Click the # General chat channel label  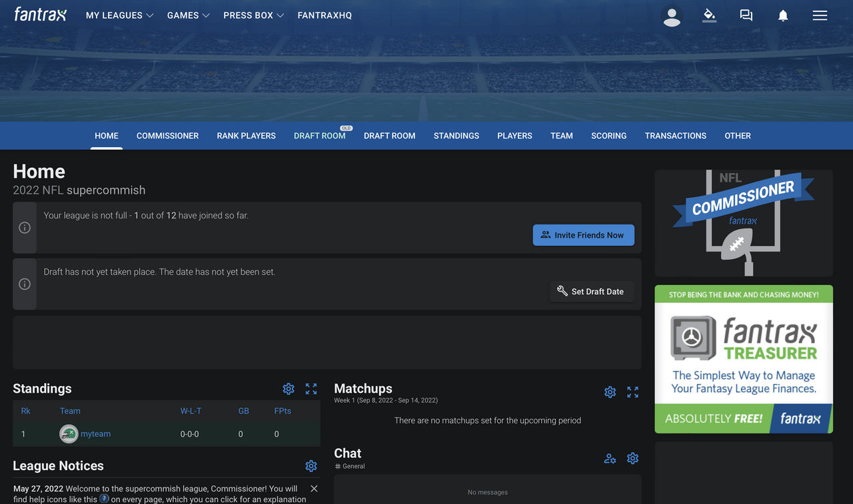click(350, 466)
